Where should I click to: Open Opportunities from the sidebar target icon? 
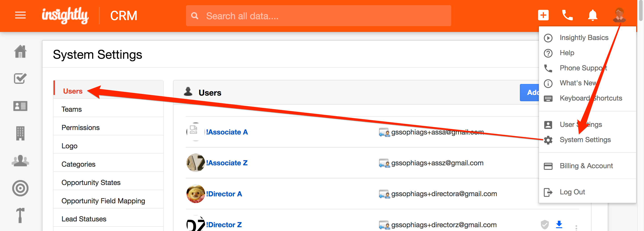(x=20, y=188)
